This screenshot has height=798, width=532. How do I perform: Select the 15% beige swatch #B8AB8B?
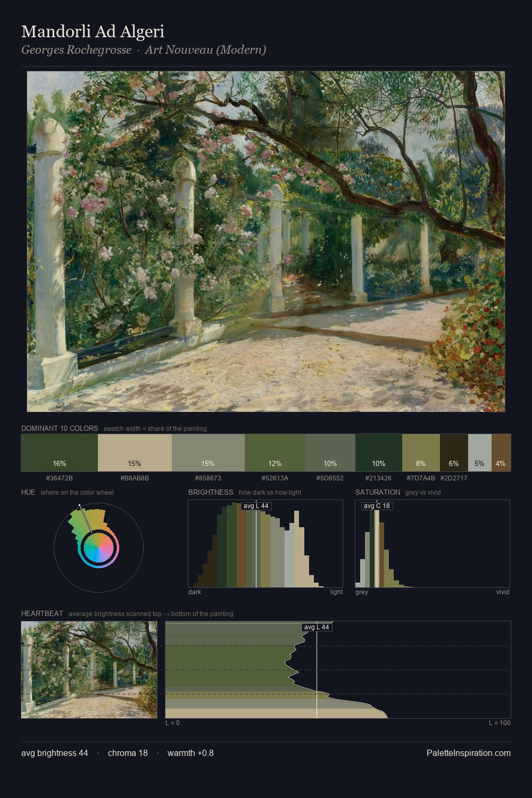pyautogui.click(x=135, y=453)
